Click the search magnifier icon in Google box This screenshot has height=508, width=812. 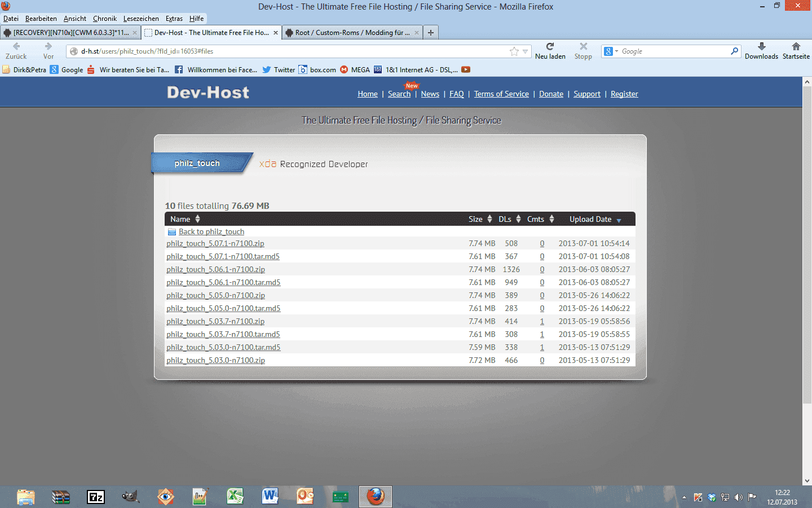[x=734, y=51]
